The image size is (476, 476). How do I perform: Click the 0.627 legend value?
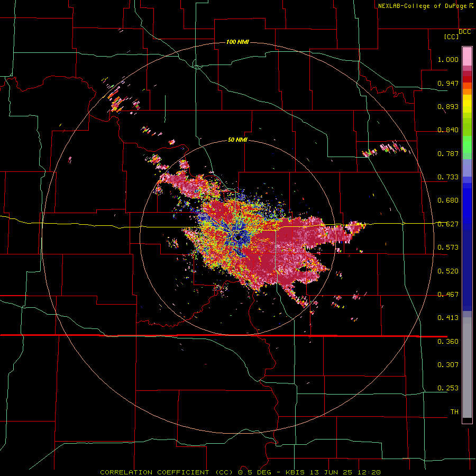pyautogui.click(x=448, y=224)
